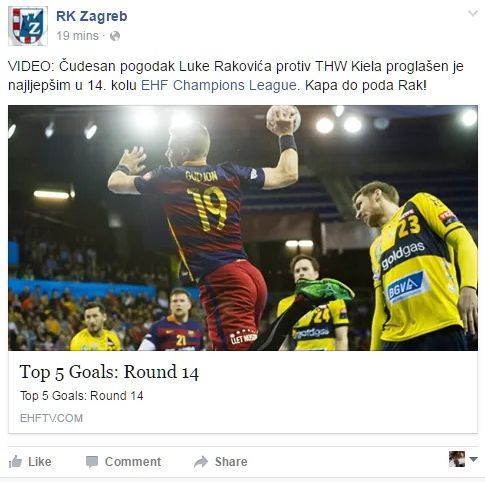Click the link preview card footer area

pyautogui.click(x=243, y=392)
